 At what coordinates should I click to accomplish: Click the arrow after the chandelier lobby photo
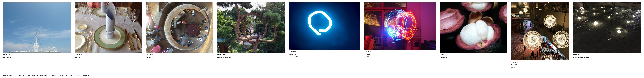point(571,4)
